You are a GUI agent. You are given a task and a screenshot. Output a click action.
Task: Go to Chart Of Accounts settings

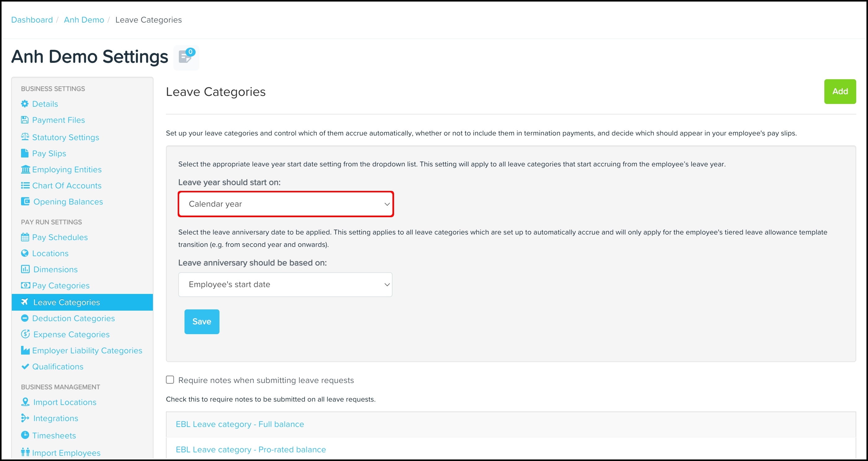[67, 186]
